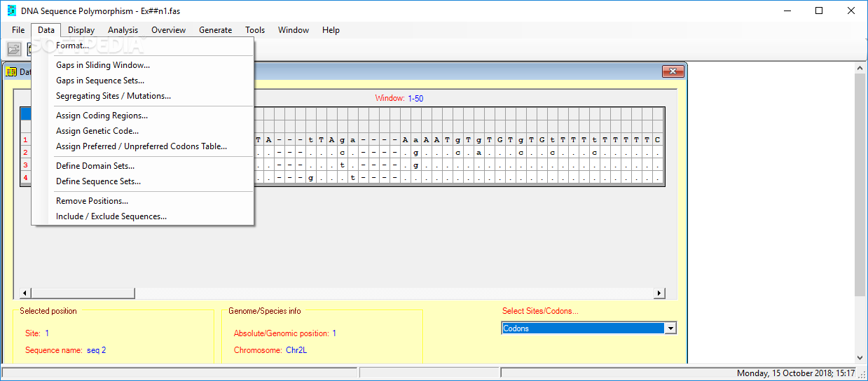
Task: Click the open file toolbar icon
Action: pos(14,49)
